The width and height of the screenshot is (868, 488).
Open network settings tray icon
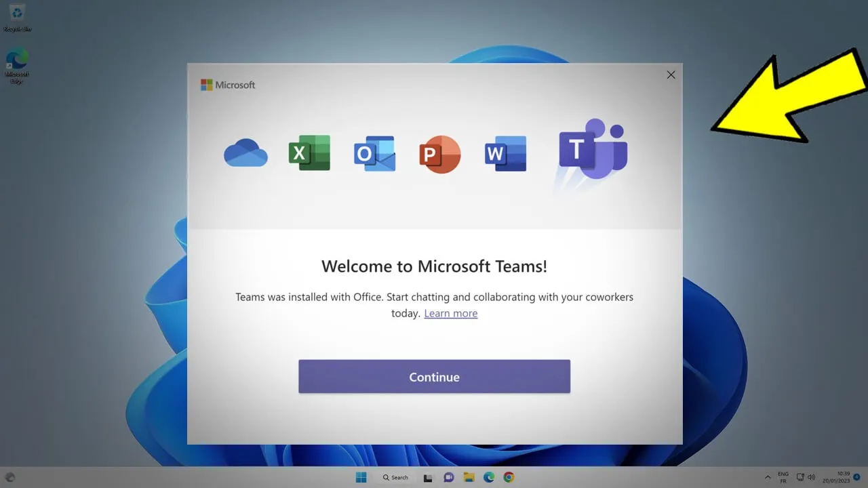tap(800, 477)
